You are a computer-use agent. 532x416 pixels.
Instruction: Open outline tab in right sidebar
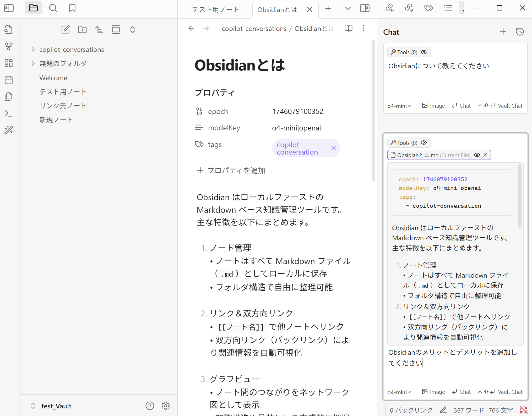click(448, 8)
